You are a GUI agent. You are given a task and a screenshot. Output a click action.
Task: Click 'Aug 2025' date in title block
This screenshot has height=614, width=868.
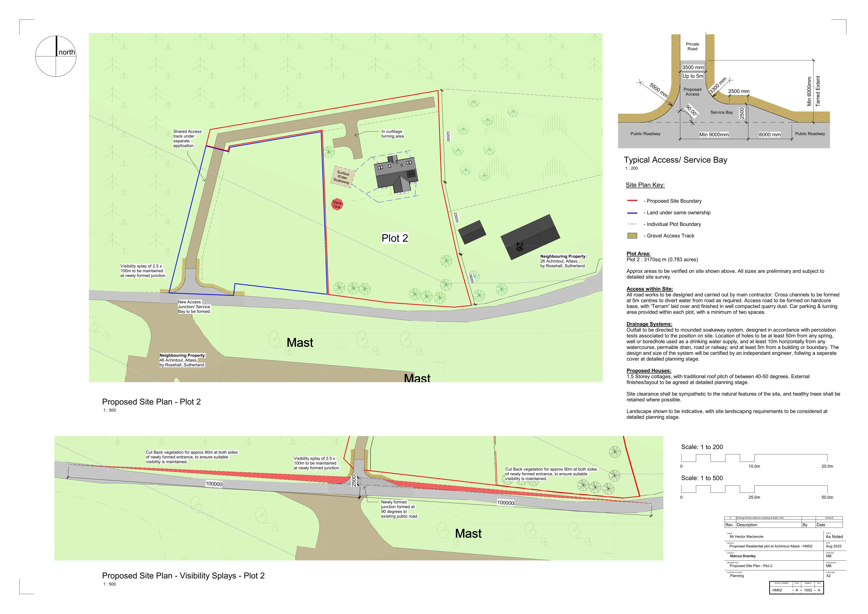[x=834, y=546]
